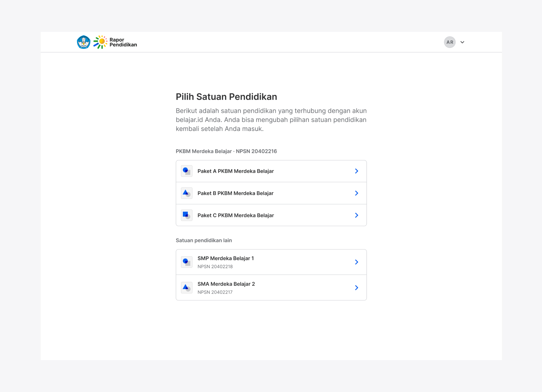The width and height of the screenshot is (542, 392).
Task: Click the SMP Merdeka Belajar 1 icon
Action: [187, 262]
